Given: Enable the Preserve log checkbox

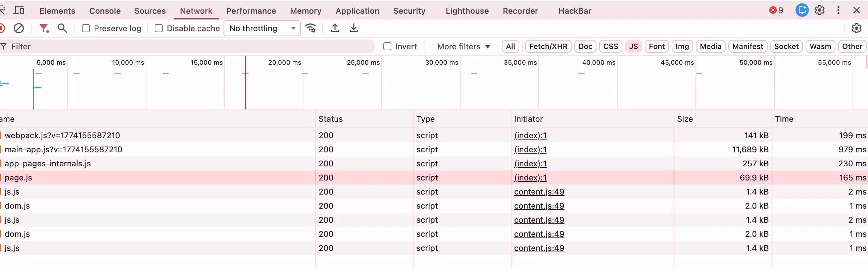Looking at the screenshot, I should pos(86,29).
